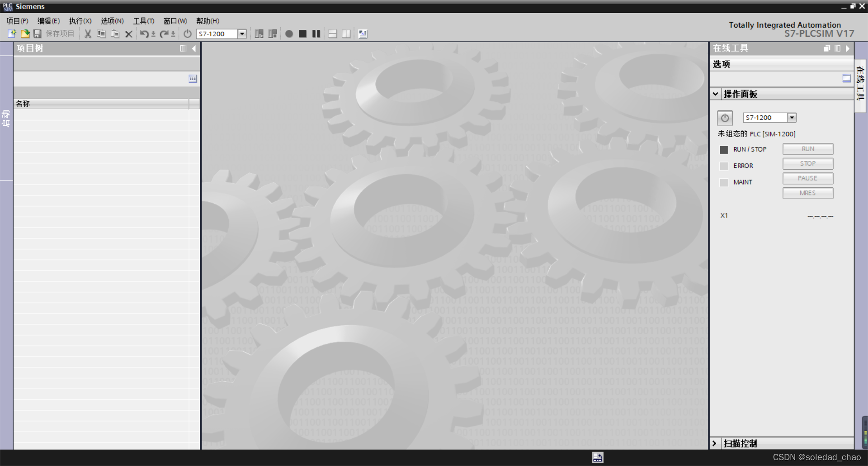Click the PAUSE button
Viewport: 868px width, 466px height.
(808, 178)
